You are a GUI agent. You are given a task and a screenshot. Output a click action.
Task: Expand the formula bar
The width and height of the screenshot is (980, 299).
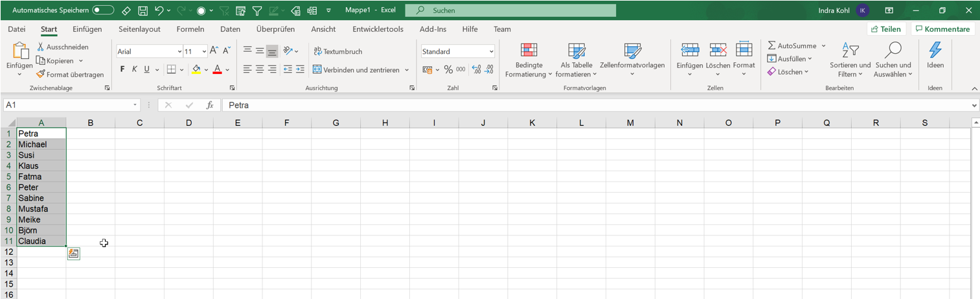[x=974, y=105]
